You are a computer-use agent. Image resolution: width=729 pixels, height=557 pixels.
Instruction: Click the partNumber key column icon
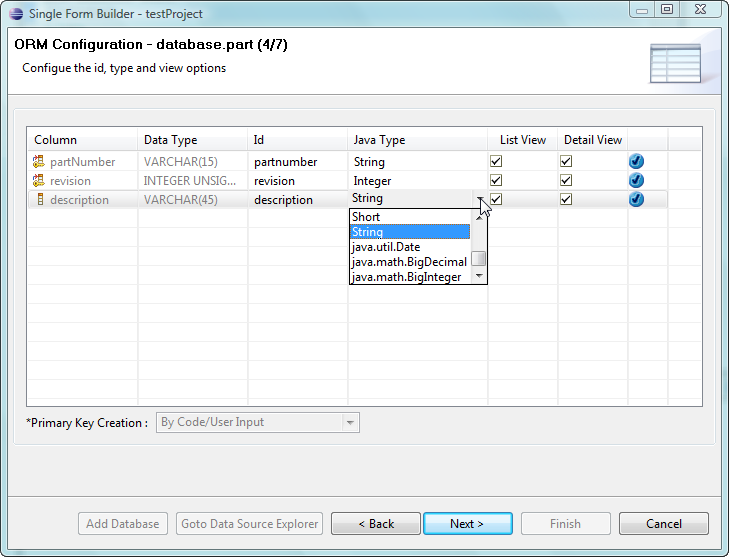point(39,162)
